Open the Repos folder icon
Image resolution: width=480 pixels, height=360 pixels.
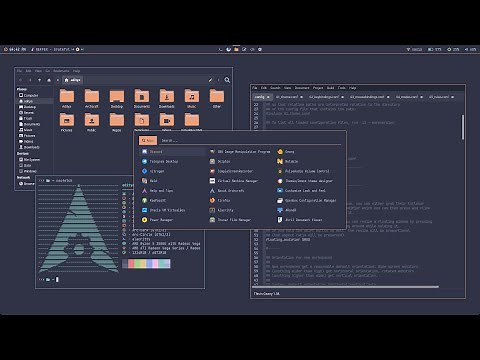[117, 122]
